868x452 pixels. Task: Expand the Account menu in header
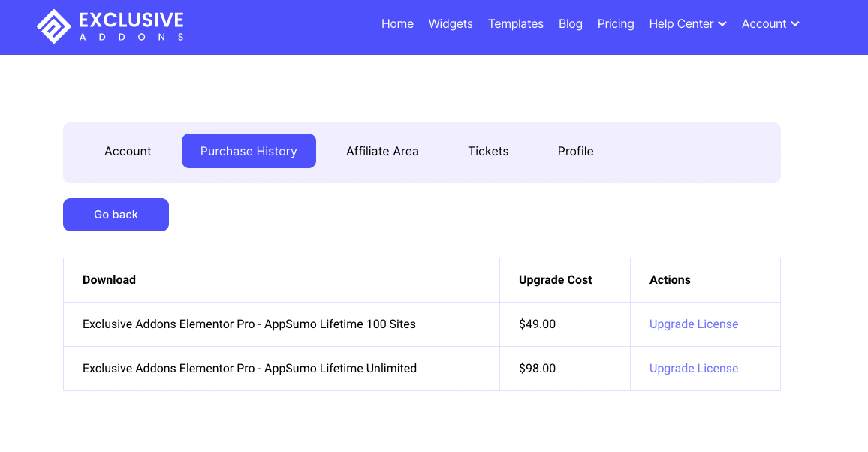coord(770,24)
